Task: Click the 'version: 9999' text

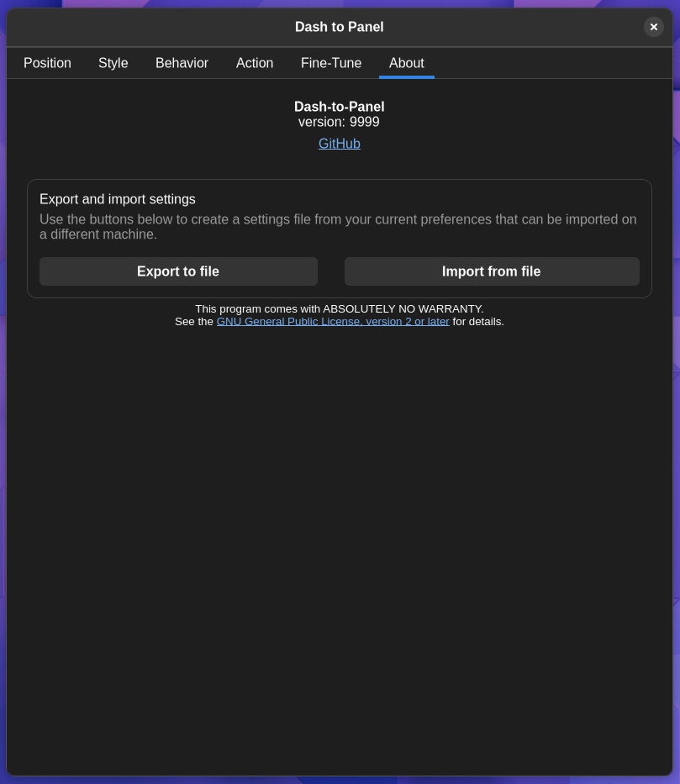Action: pyautogui.click(x=339, y=122)
